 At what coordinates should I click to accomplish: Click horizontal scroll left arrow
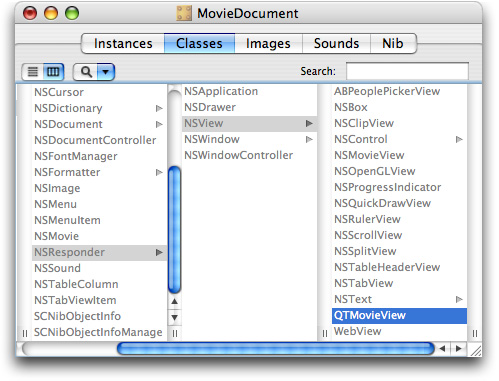click(x=442, y=349)
